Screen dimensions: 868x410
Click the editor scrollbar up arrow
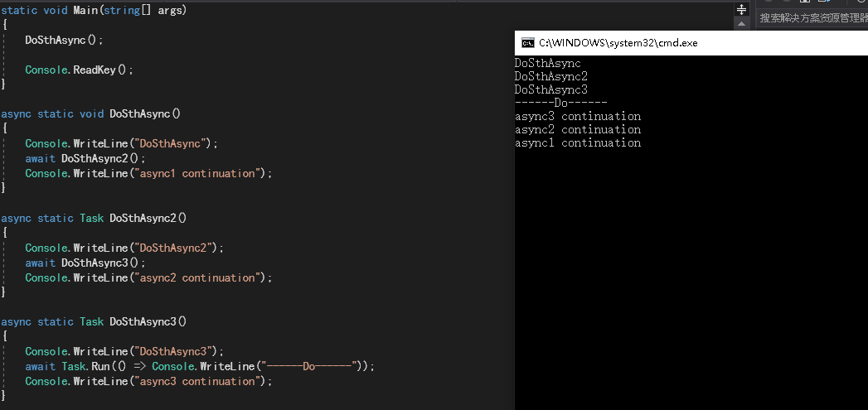(741, 24)
